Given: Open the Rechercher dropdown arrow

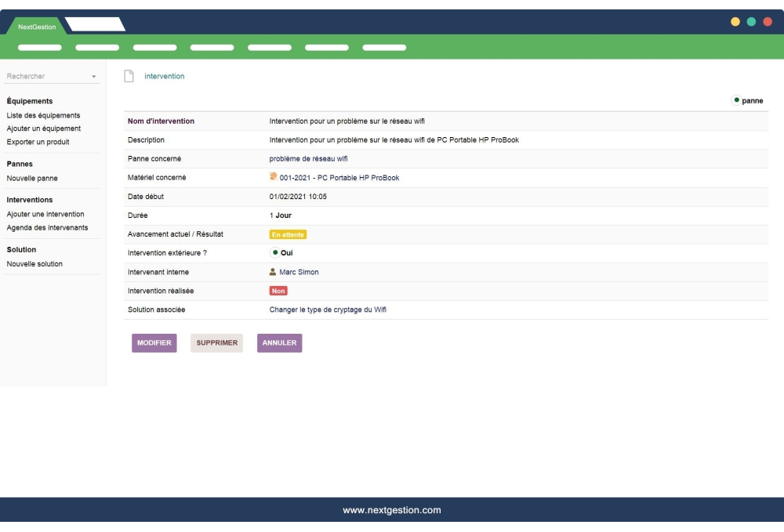Looking at the screenshot, I should [94, 75].
